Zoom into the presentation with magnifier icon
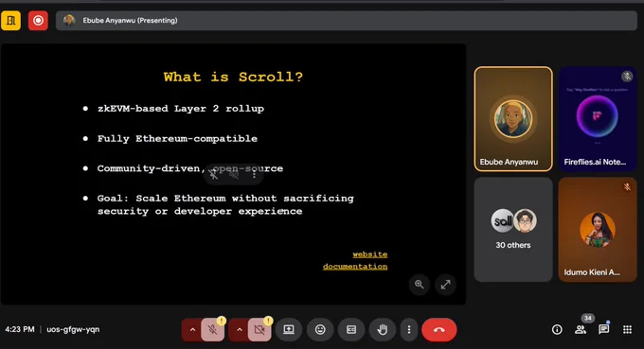The image size is (644, 349). (419, 284)
